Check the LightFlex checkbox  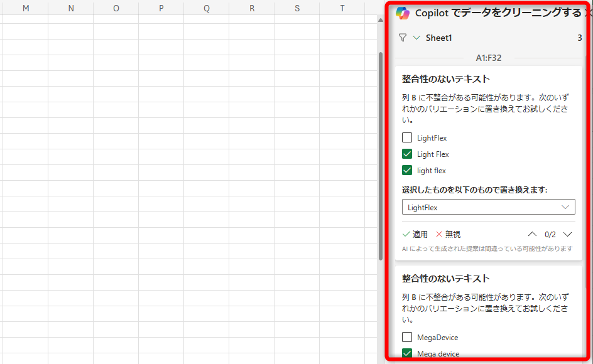tap(407, 137)
